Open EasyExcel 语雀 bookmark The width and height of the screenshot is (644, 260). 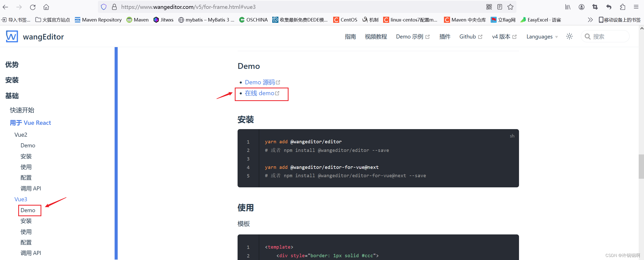541,20
